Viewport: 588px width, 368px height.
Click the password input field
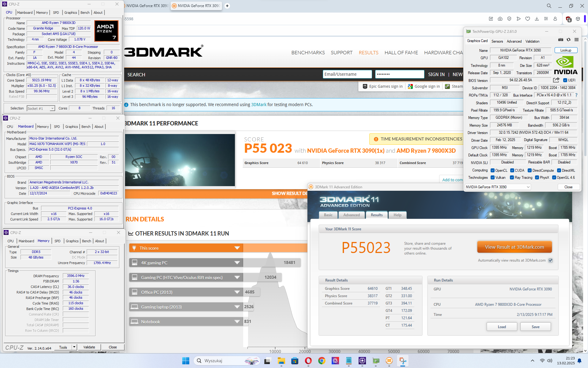pos(400,74)
